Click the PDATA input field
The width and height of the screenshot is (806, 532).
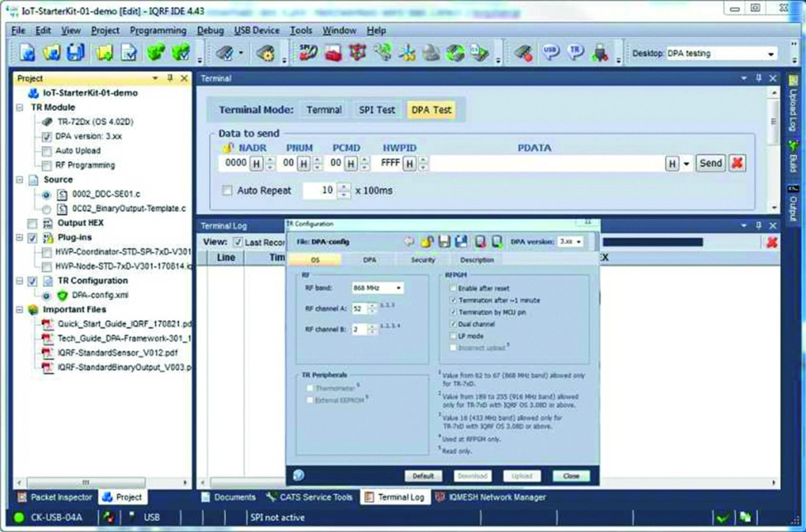point(547,164)
